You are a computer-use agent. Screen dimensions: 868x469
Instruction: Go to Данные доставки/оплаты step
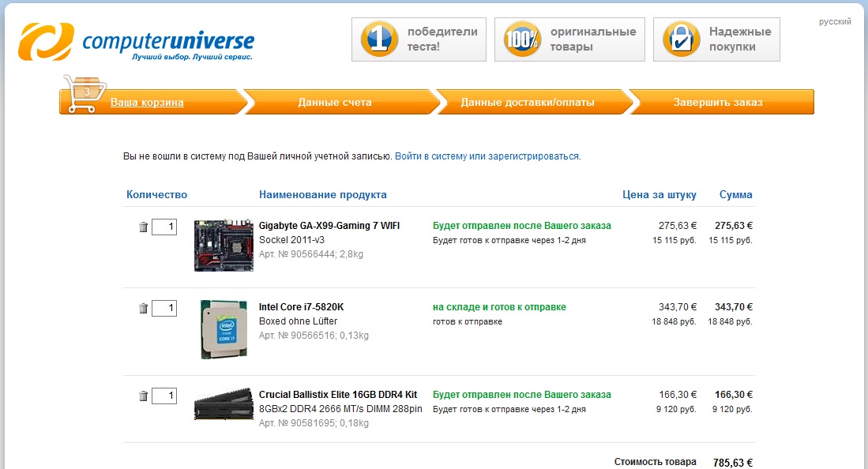[528, 103]
